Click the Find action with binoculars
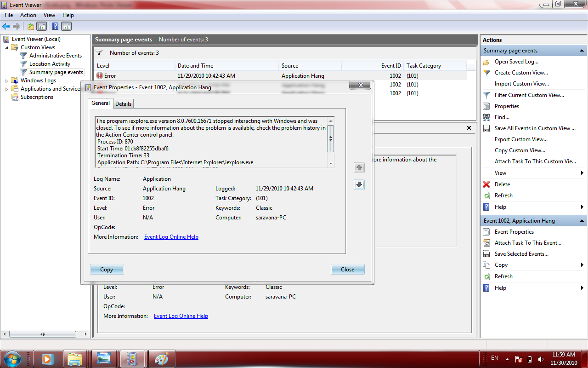Image resolution: width=588 pixels, height=368 pixels. [502, 117]
